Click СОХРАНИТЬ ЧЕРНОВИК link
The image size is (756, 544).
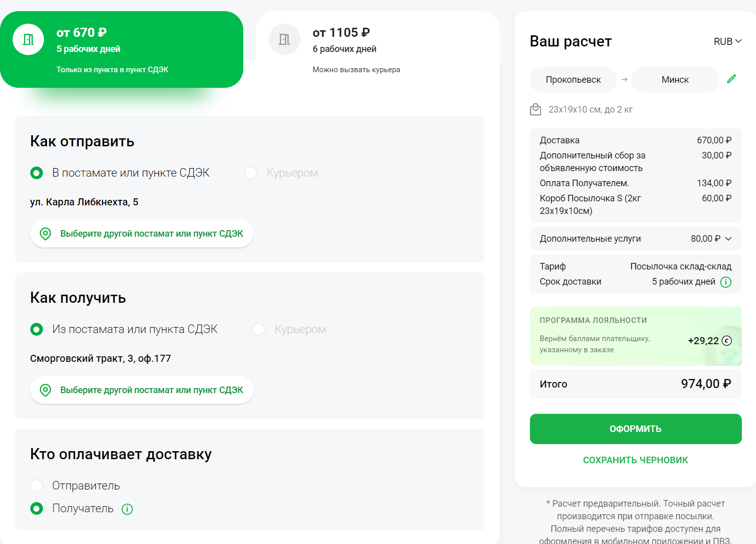[x=635, y=460]
